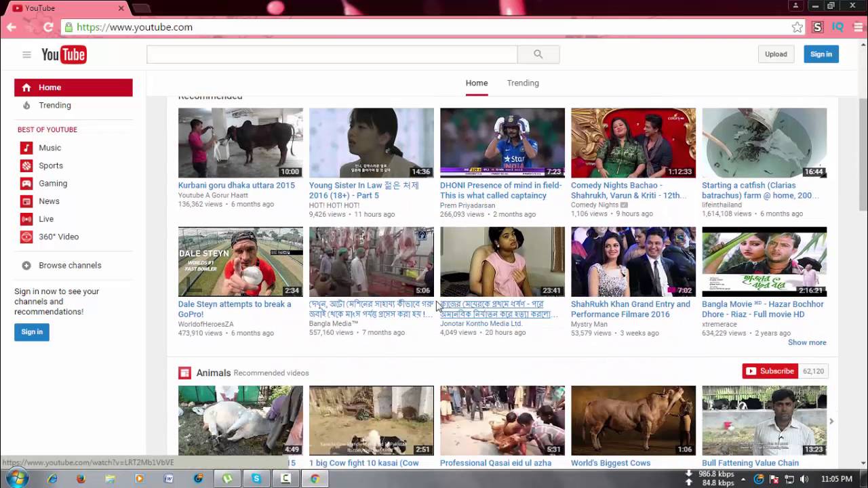This screenshot has width=868, height=488.
Task: Click the YouTube search input field
Action: coord(332,54)
